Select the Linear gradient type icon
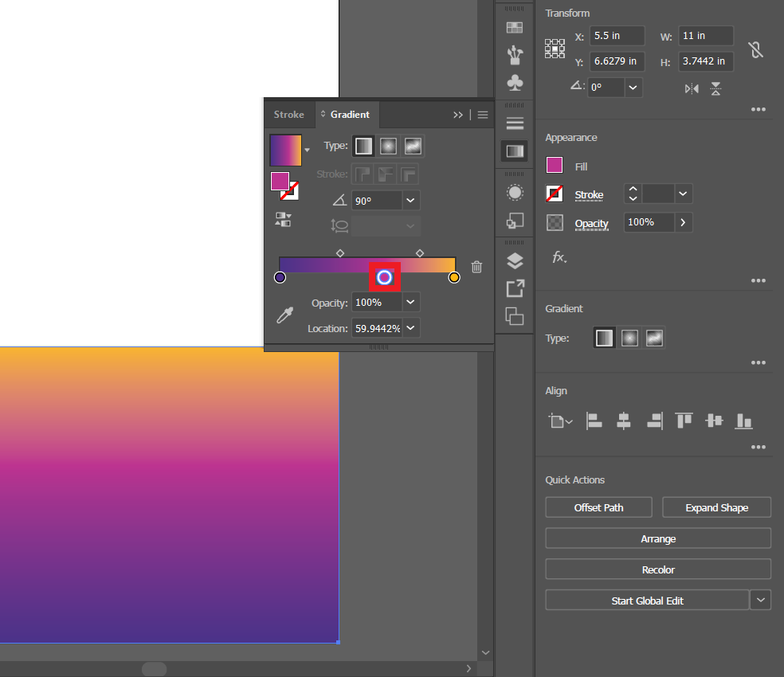This screenshot has width=784, height=677. click(x=363, y=146)
